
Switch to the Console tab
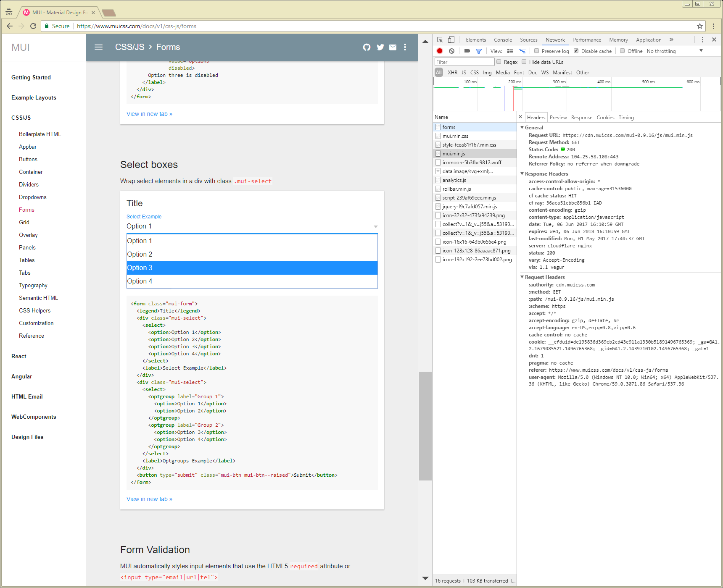(x=503, y=39)
